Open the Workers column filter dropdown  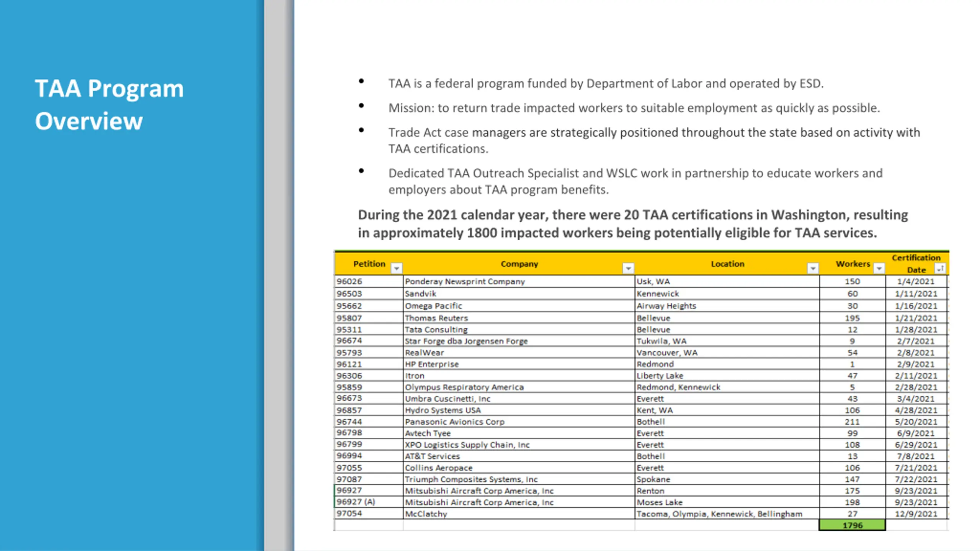click(x=879, y=268)
